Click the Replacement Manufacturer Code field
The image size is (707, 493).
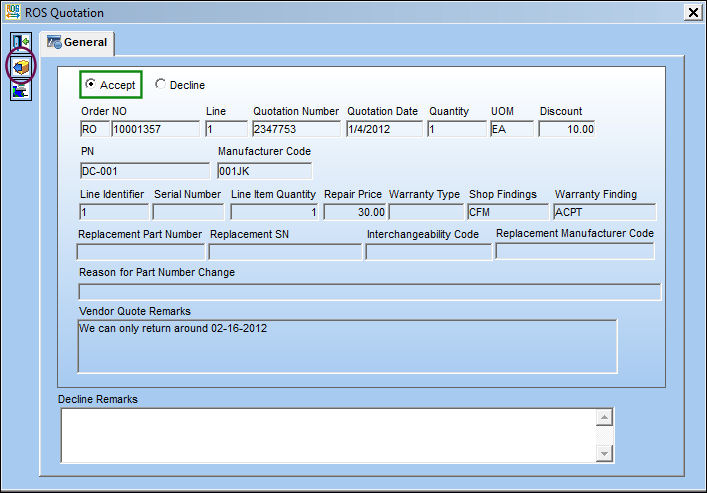(575, 251)
